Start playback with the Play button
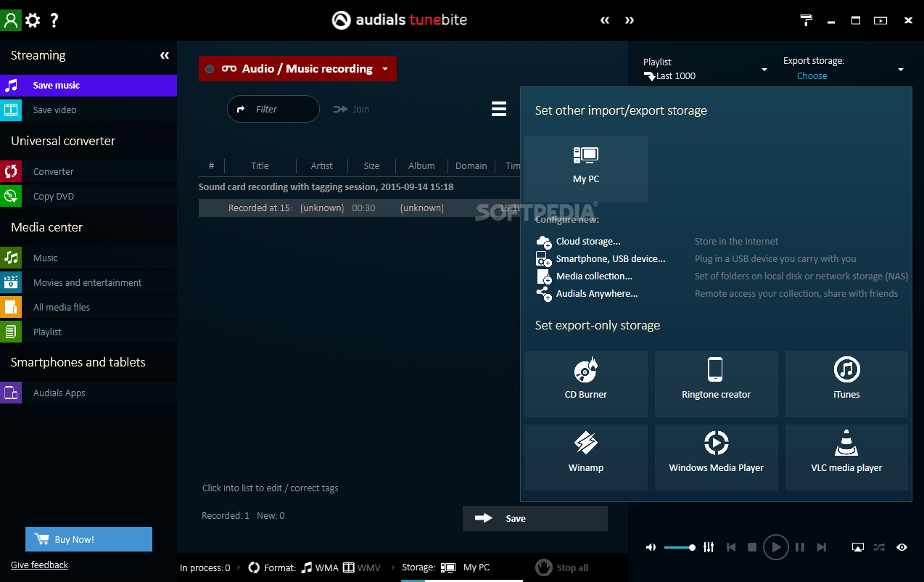924x582 pixels. pyautogui.click(x=776, y=547)
